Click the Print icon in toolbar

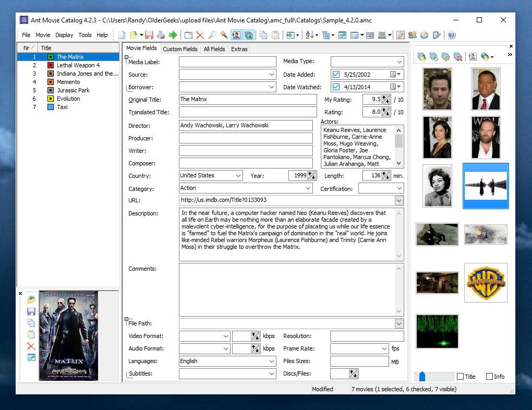161,35
